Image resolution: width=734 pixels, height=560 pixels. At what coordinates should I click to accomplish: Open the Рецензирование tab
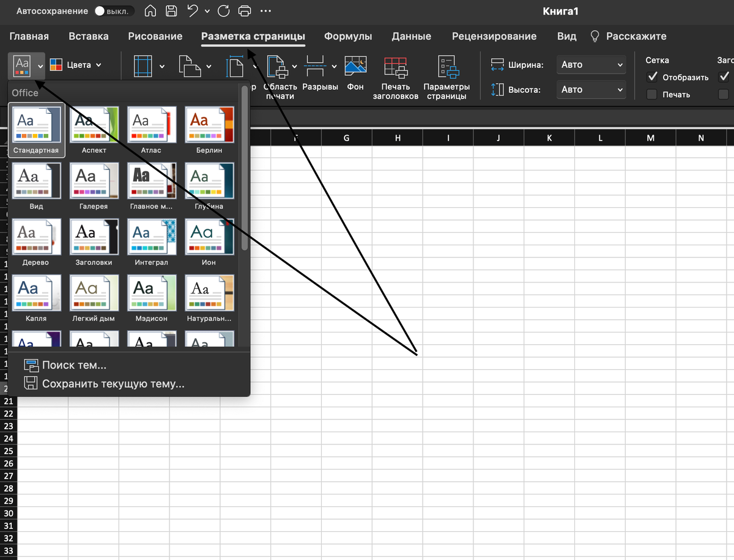[494, 36]
